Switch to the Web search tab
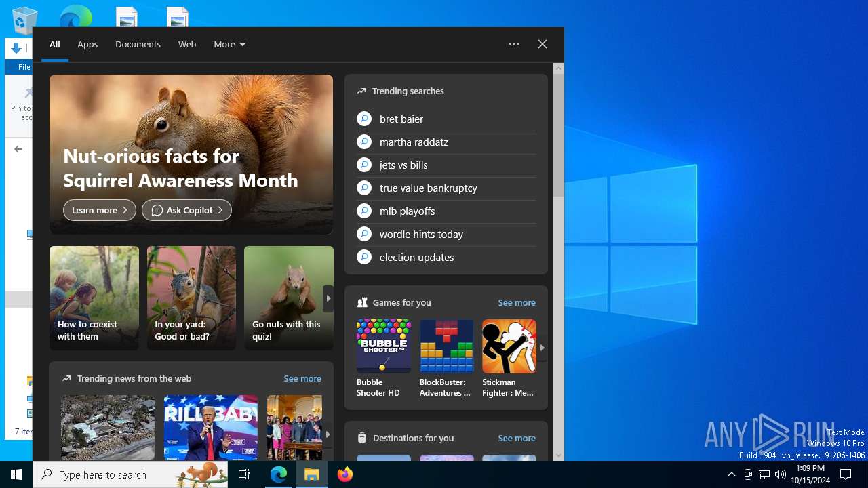This screenshot has width=868, height=488. 187,44
